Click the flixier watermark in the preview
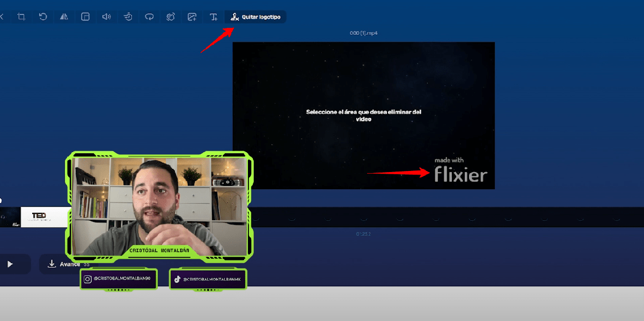This screenshot has width=644, height=321. (460, 170)
